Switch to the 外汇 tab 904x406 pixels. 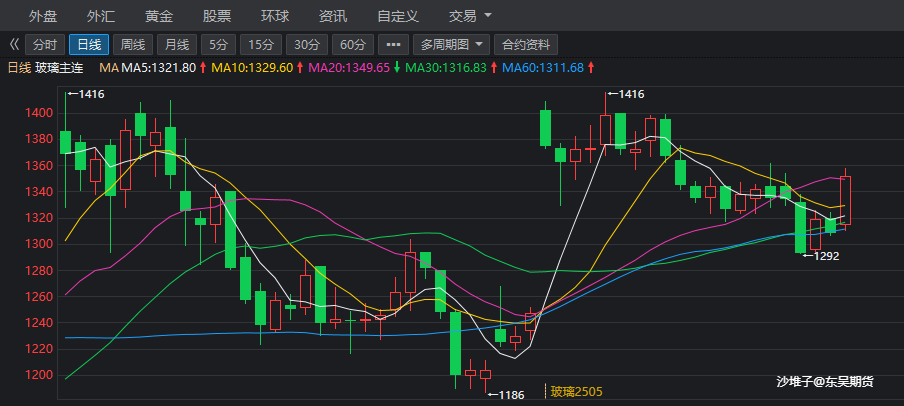[x=101, y=16]
